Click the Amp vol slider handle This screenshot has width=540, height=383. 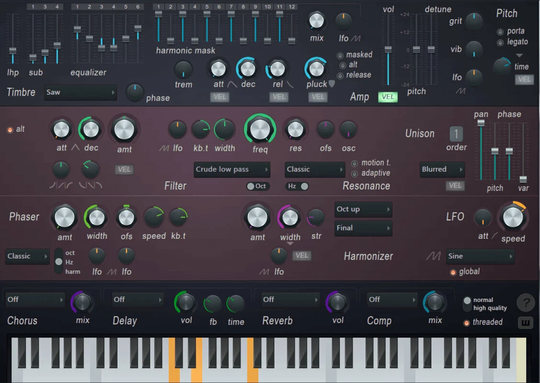388,49
